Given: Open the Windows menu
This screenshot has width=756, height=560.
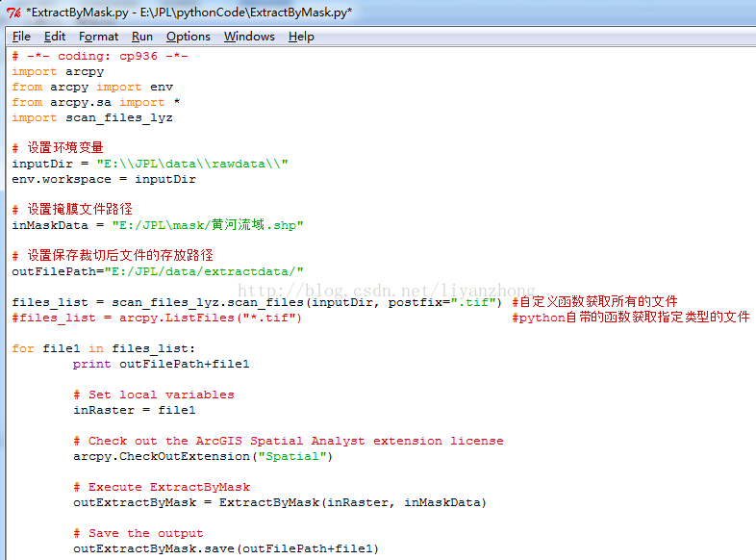Looking at the screenshot, I should (249, 37).
